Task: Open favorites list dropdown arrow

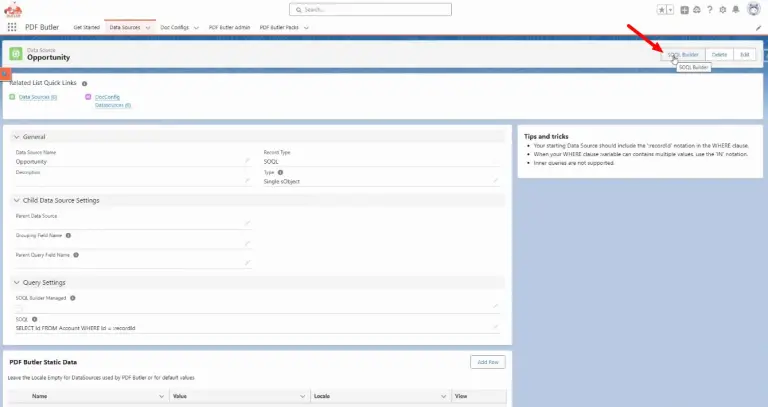Action: click(671, 10)
